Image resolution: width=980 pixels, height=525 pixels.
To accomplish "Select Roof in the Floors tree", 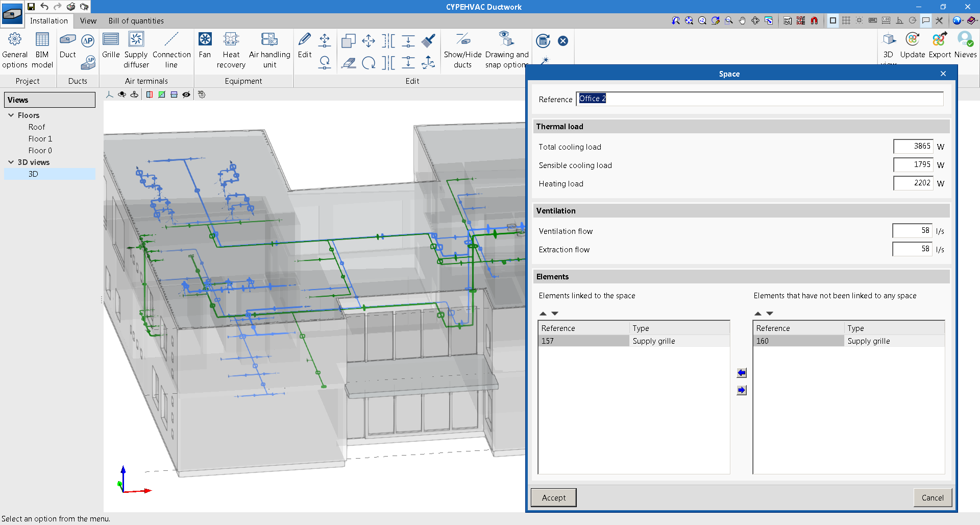I will tap(37, 127).
